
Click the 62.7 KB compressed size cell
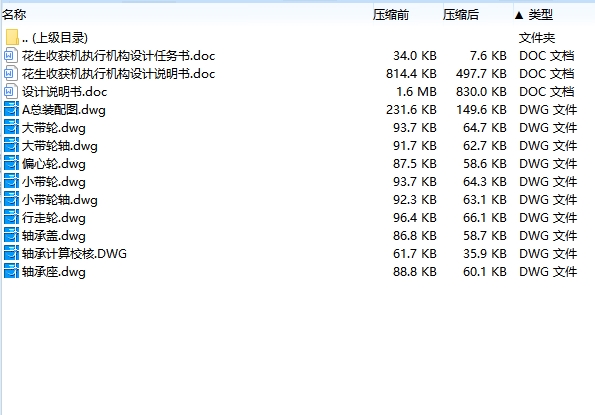tap(485, 146)
